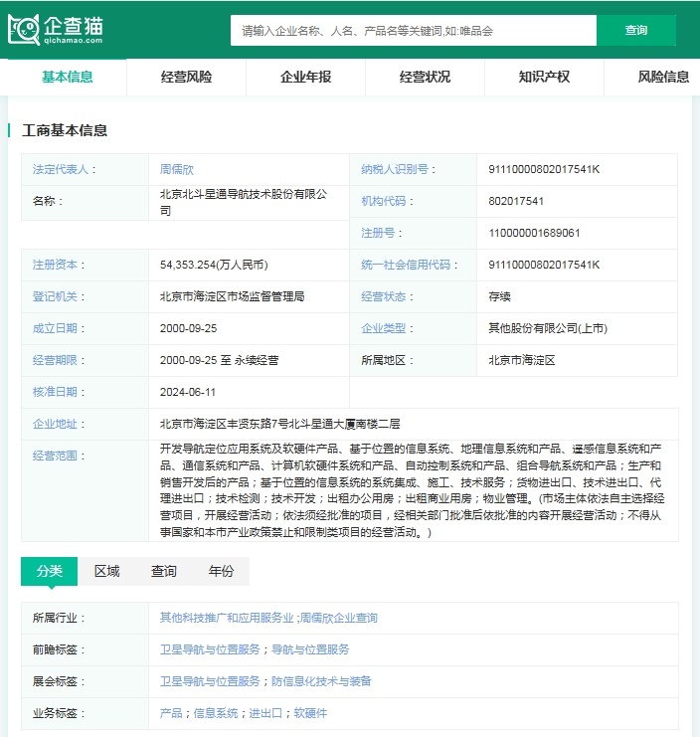Open the 信息系统 business tag

pos(216,713)
